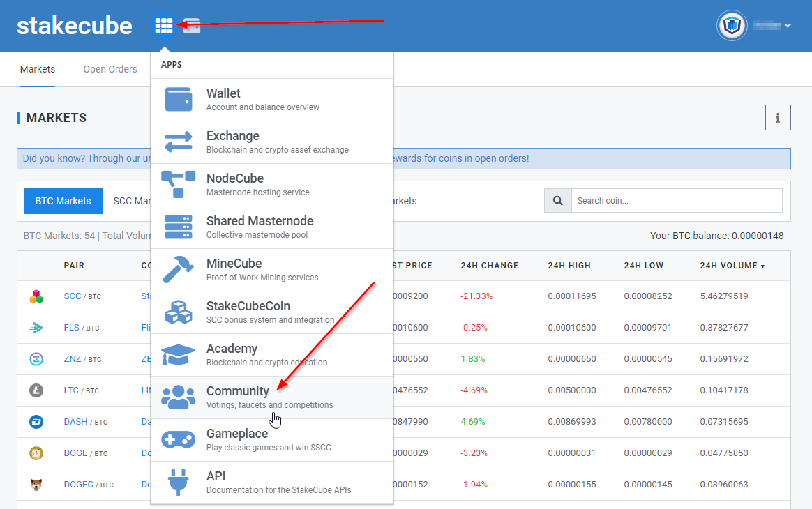
Task: Focus the Search coin field
Action: [x=677, y=200]
